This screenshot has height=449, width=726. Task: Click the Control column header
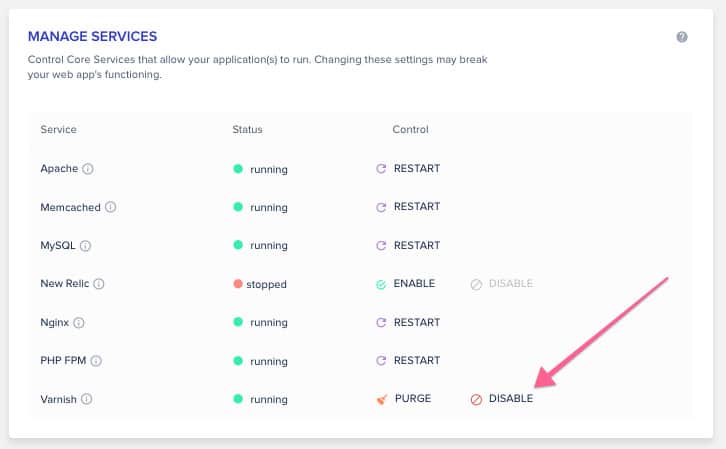coord(410,130)
